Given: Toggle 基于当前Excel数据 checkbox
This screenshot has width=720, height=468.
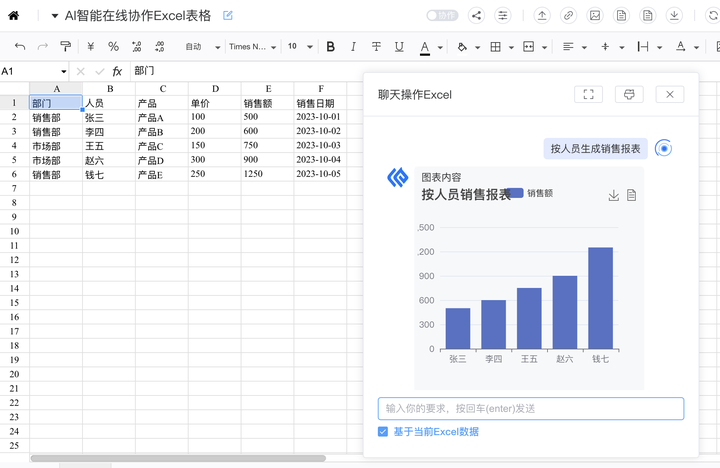Looking at the screenshot, I should [382, 432].
